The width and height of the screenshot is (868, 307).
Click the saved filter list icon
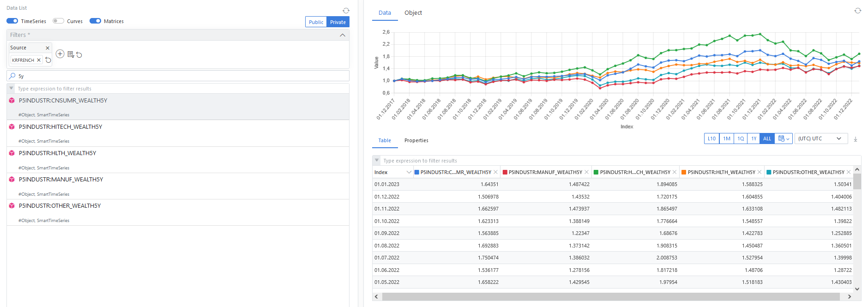tap(71, 54)
